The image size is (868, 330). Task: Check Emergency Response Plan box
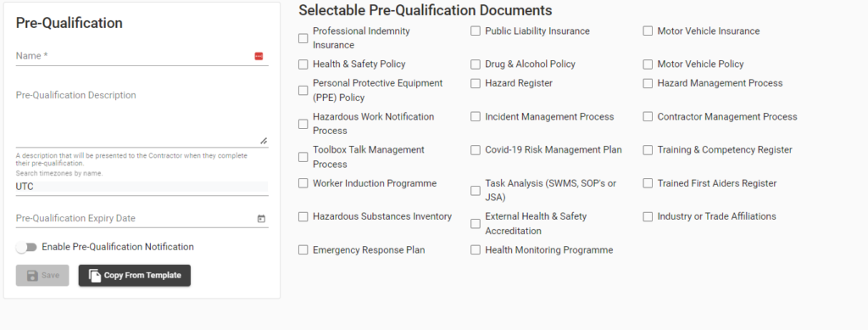[303, 250]
